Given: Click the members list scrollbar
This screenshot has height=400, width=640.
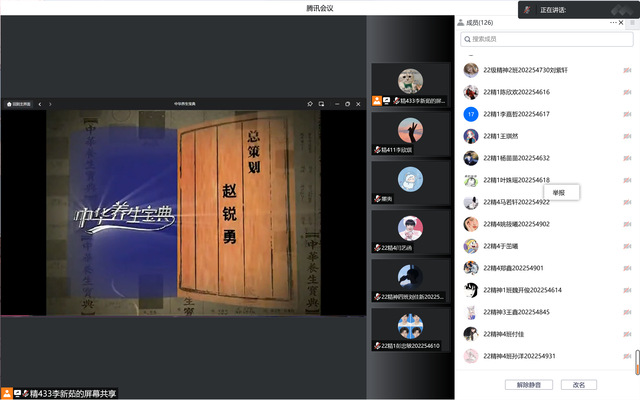Looking at the screenshot, I should tap(636, 358).
